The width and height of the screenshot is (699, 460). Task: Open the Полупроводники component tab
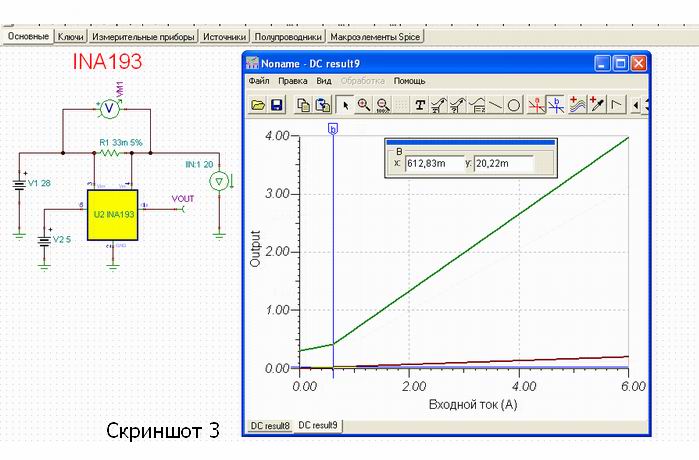coord(288,37)
